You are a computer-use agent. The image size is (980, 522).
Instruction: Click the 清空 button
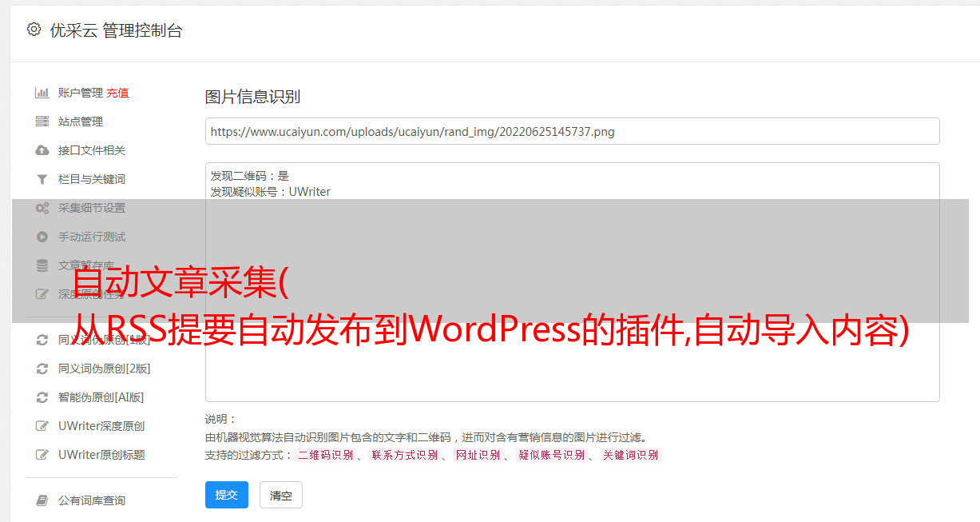click(281, 495)
